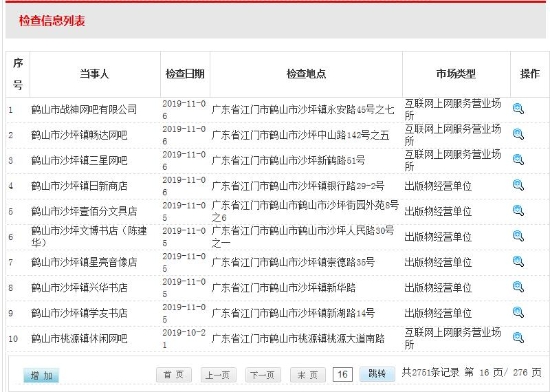Click the 检查日期 column header
This screenshot has width=550, height=392.
click(x=185, y=74)
